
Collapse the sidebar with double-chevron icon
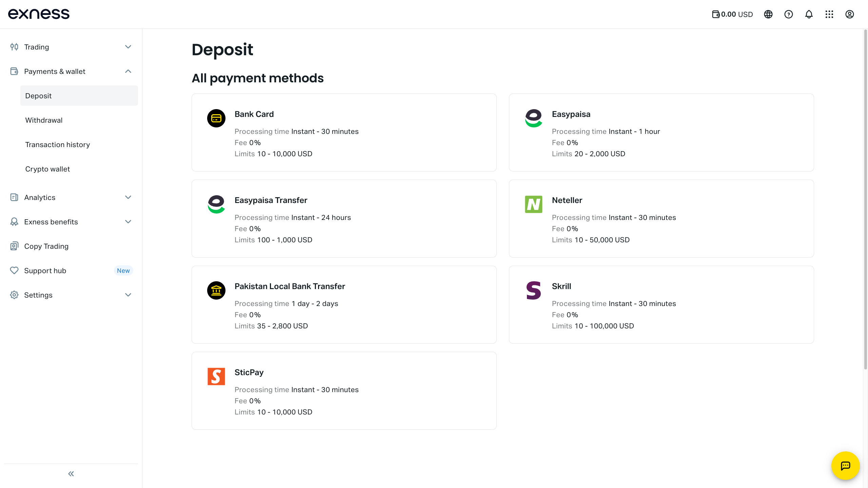click(71, 474)
